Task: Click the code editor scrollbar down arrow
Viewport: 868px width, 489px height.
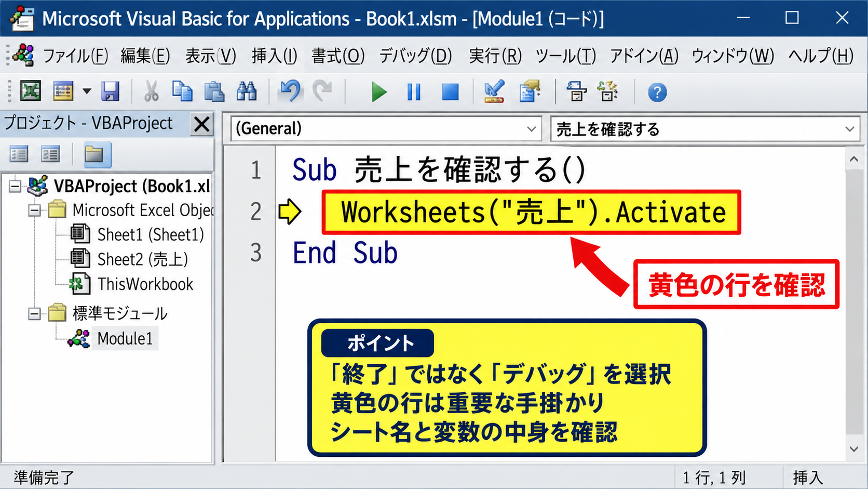Action: pos(854,449)
